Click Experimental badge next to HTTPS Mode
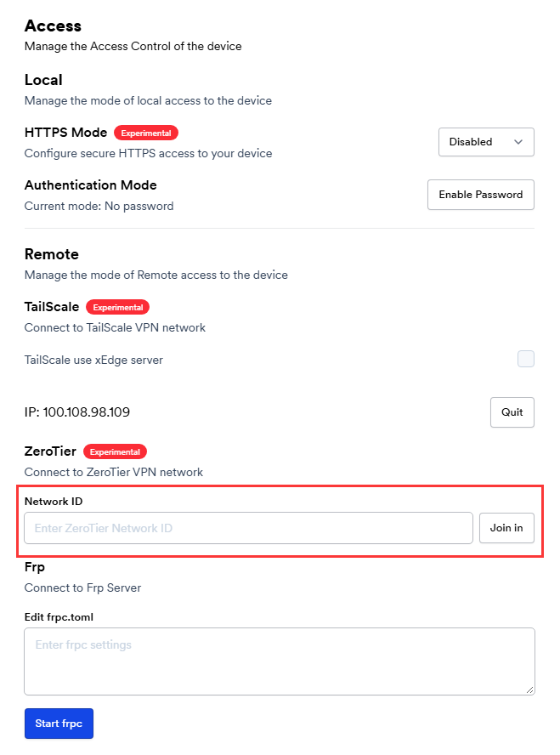This screenshot has width=560, height=755. [146, 133]
